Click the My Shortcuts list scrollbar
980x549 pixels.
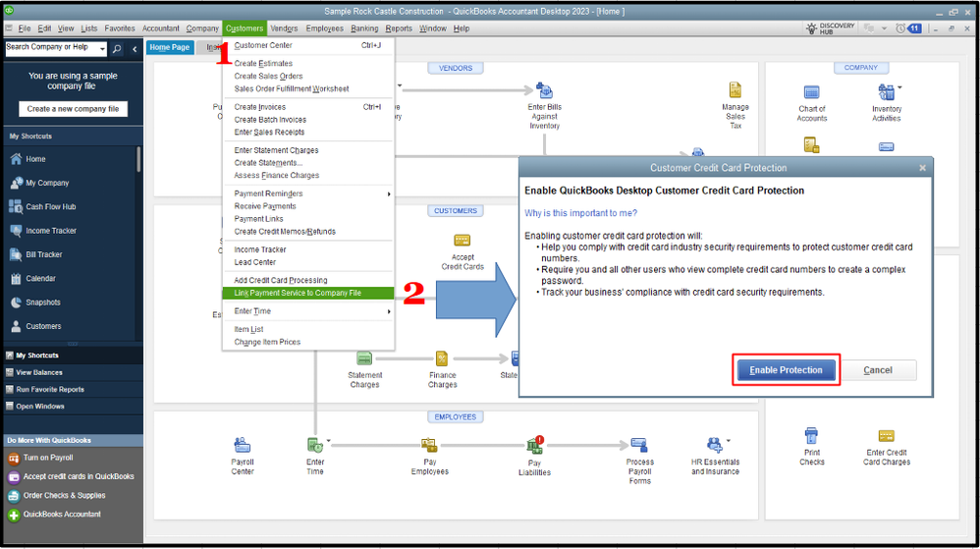point(138,159)
